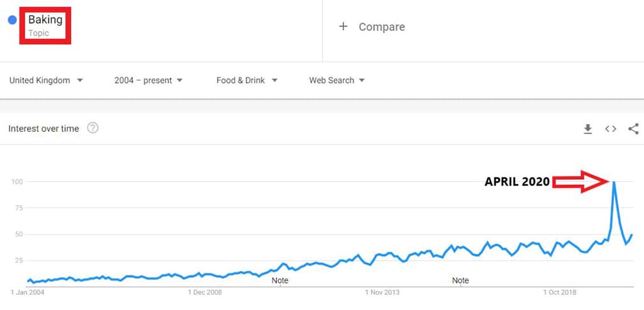This screenshot has height=310, width=644.
Task: Click the plus icon next to Compare
Action: [343, 26]
